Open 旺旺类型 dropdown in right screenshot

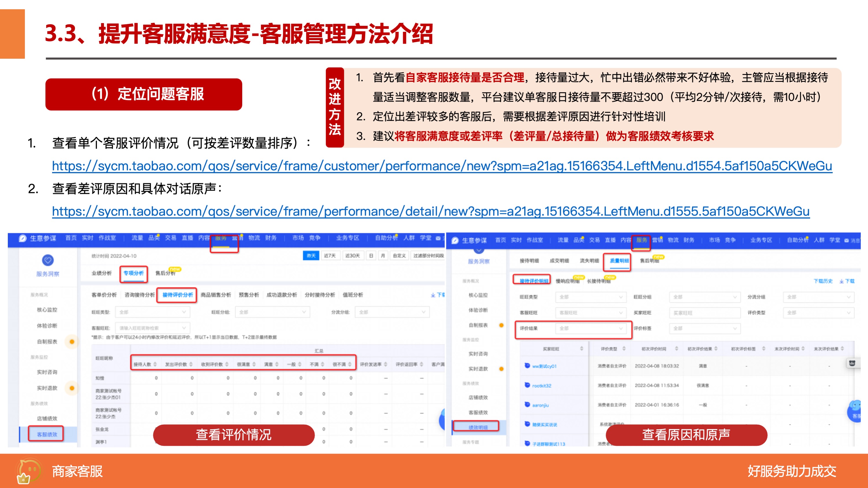(591, 297)
